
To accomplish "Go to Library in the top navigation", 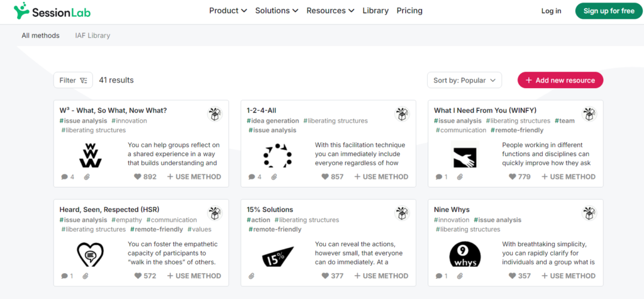I will [375, 11].
